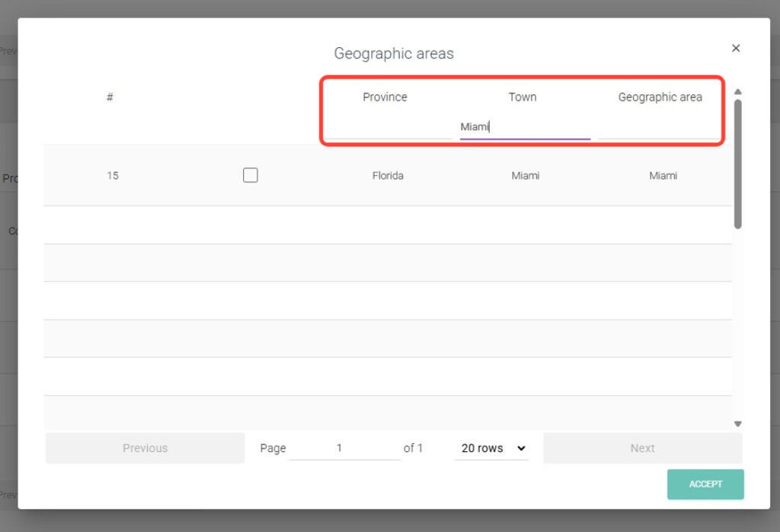Image resolution: width=780 pixels, height=532 pixels.
Task: Sort by the Province column header
Action: [x=385, y=97]
